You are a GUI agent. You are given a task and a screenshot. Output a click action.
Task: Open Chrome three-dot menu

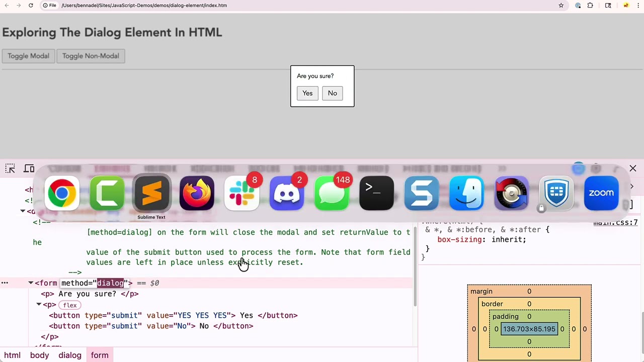coord(637,5)
